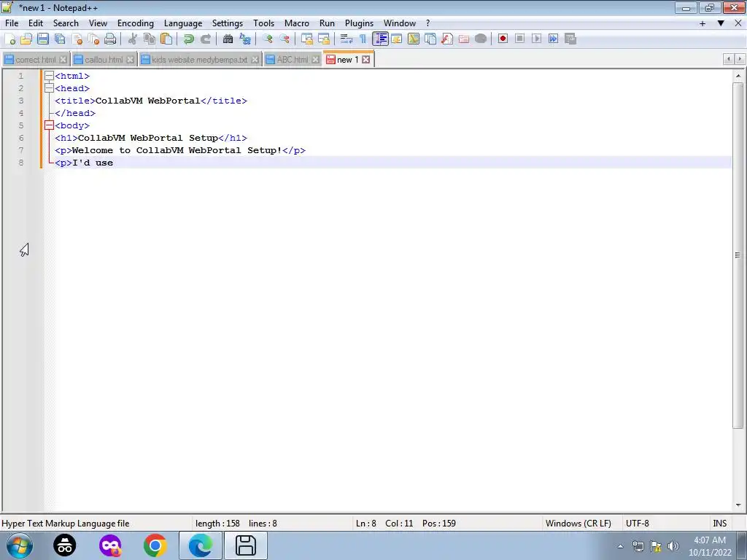Click the Save All toolbar icon
Viewport: 747px width, 560px height.
pos(60,39)
